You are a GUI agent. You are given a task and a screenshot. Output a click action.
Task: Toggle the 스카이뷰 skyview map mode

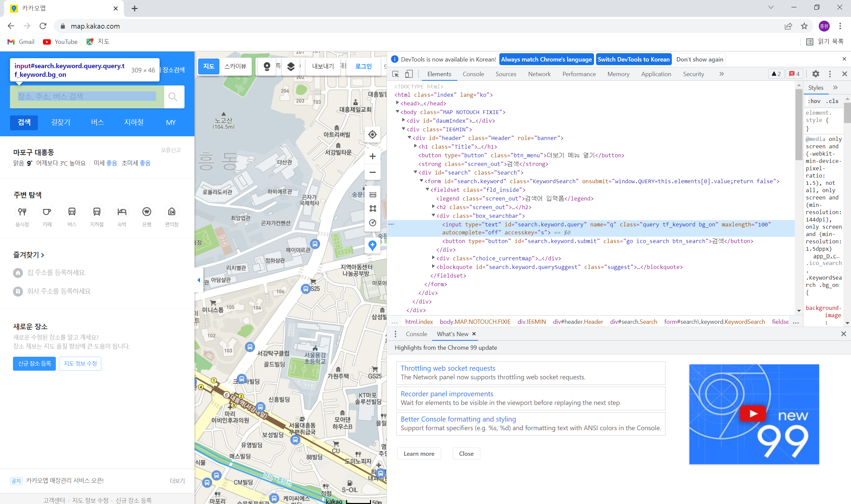click(x=235, y=66)
